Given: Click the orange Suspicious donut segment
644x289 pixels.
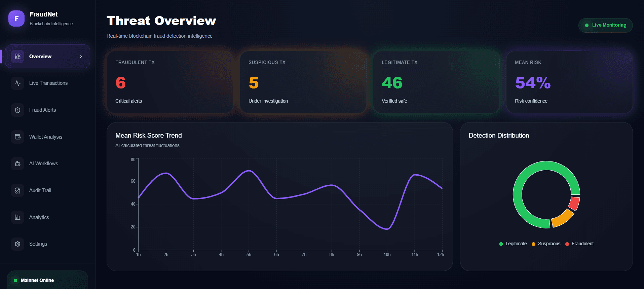Looking at the screenshot, I should point(563,218).
